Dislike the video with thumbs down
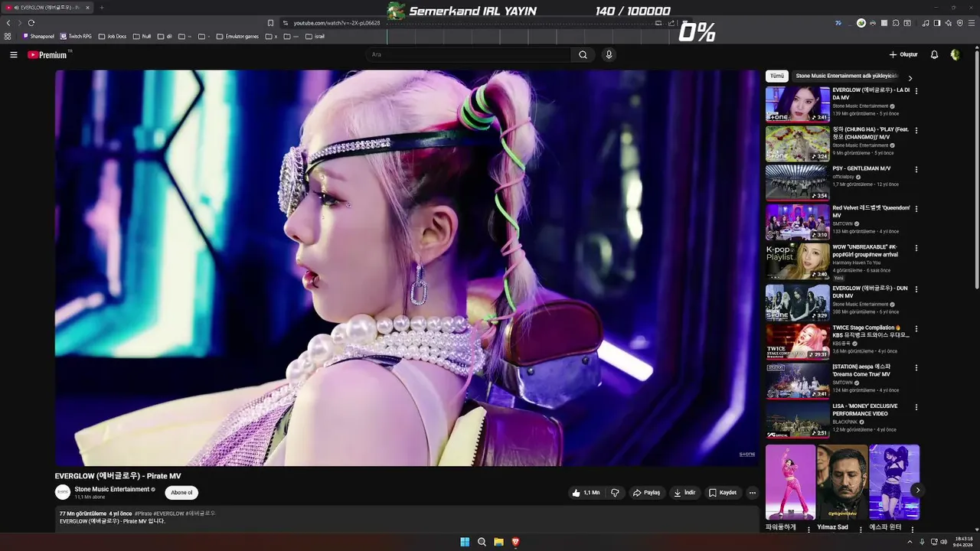The height and width of the screenshot is (551, 980). 615,493
